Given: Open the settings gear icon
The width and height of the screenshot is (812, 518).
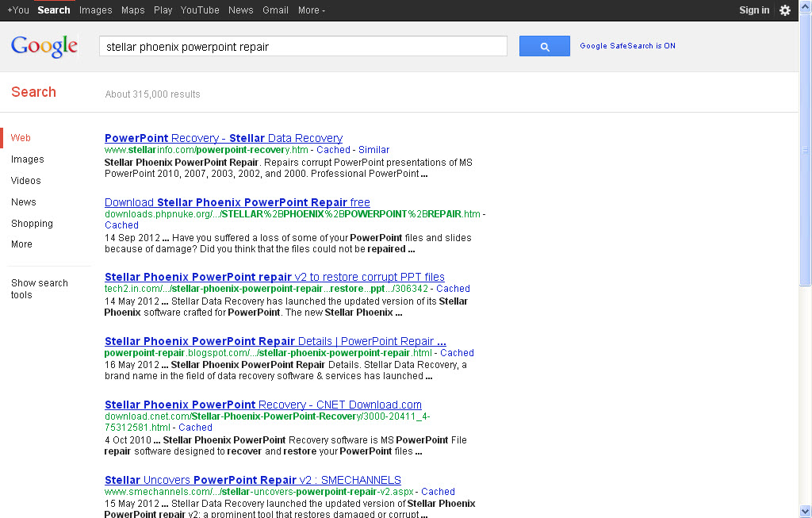Looking at the screenshot, I should pyautogui.click(x=785, y=10).
